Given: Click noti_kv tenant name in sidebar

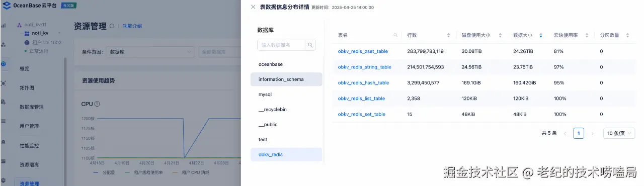Looking at the screenshot, I should tap(40, 33).
